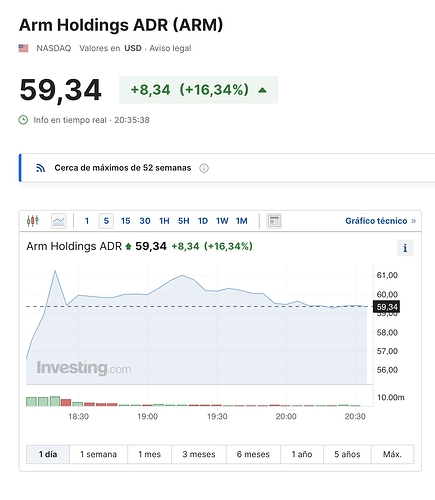435x500 pixels.
Task: Select the 1 minute interval
Action: 87,221
